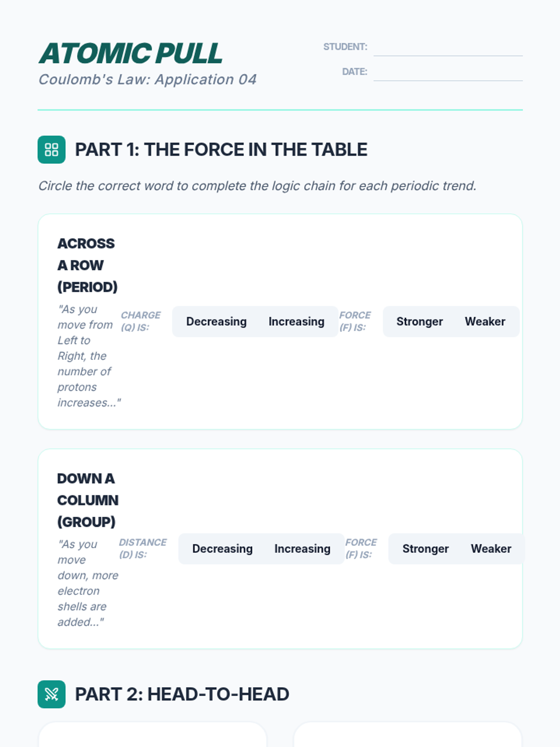
Task: Choose Weaker in Across a Row force
Action: point(485,322)
